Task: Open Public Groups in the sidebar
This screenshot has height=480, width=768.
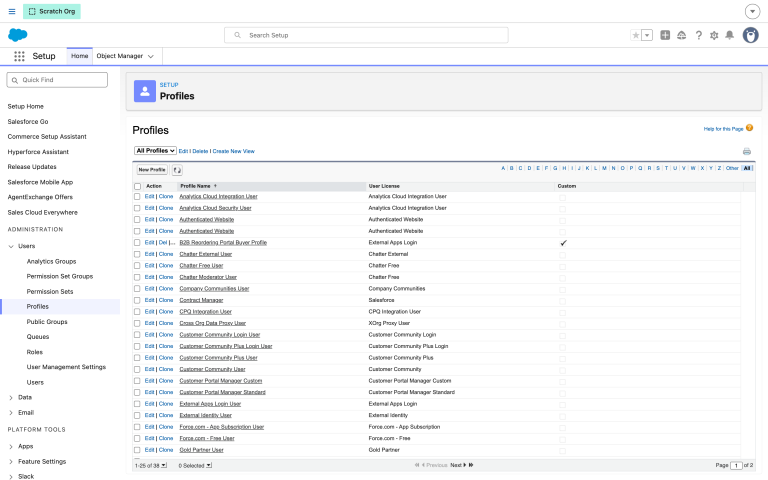Action: [x=47, y=322]
